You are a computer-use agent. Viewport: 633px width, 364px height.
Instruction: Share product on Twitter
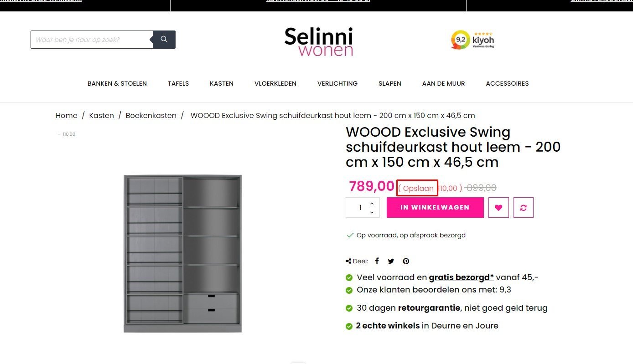(391, 261)
